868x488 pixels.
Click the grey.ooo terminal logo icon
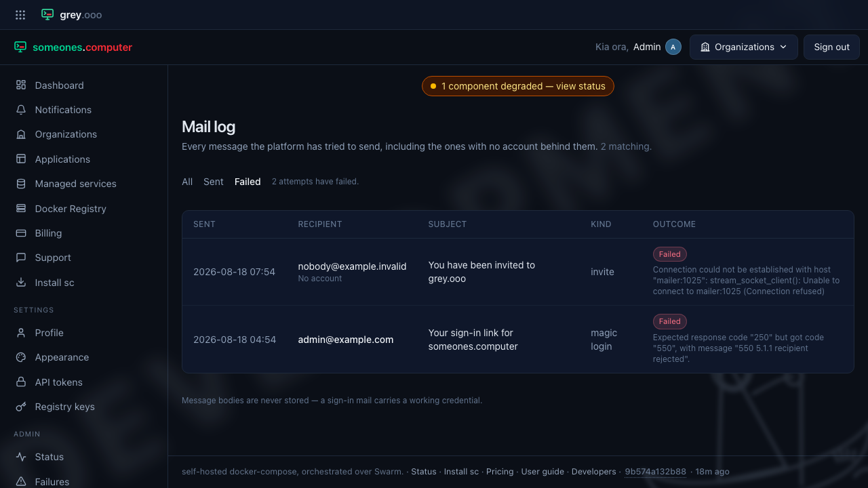pos(47,14)
